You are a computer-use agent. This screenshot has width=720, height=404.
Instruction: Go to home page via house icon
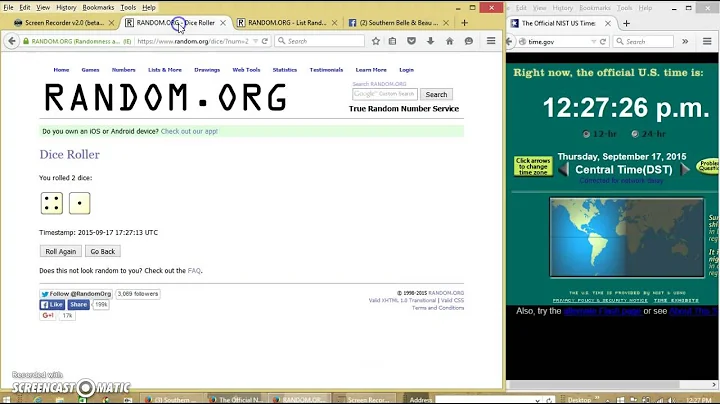[450, 41]
